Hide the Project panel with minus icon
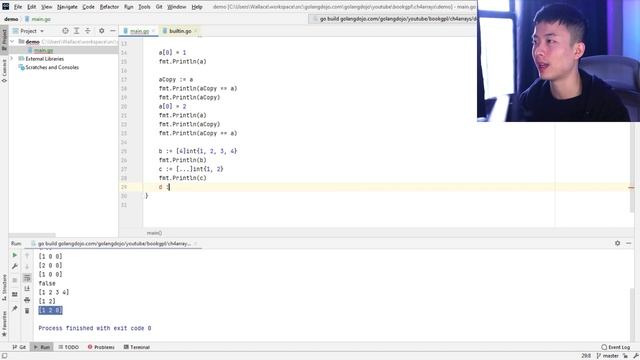This screenshot has height=360, width=640. 113,31
